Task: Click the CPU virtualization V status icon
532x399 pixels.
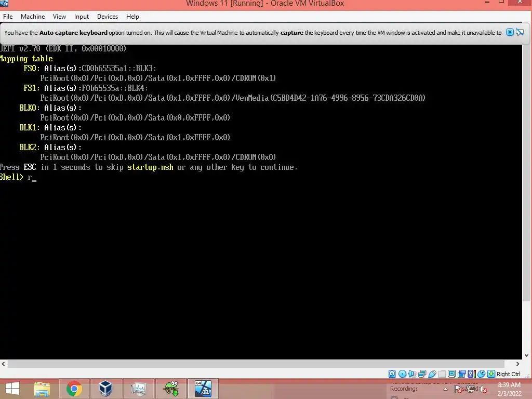Action: point(471,374)
